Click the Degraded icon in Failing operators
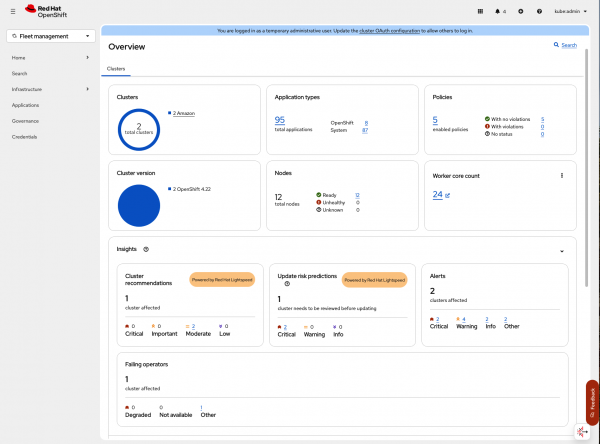This screenshot has height=444, width=600. 127,407
